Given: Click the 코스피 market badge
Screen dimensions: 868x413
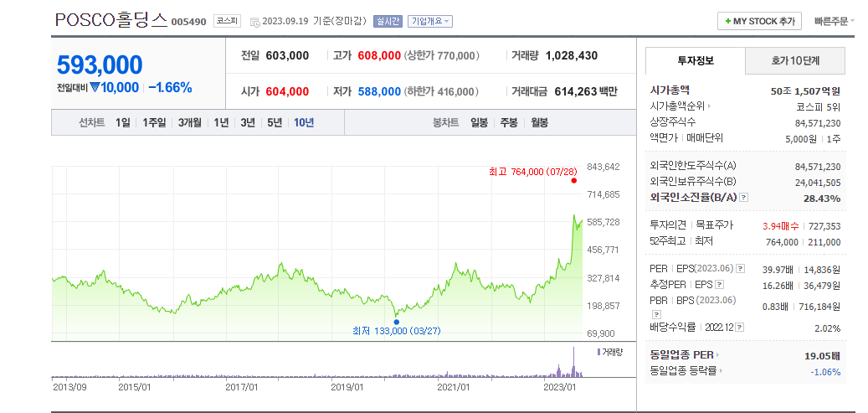Looking at the screenshot, I should [228, 22].
